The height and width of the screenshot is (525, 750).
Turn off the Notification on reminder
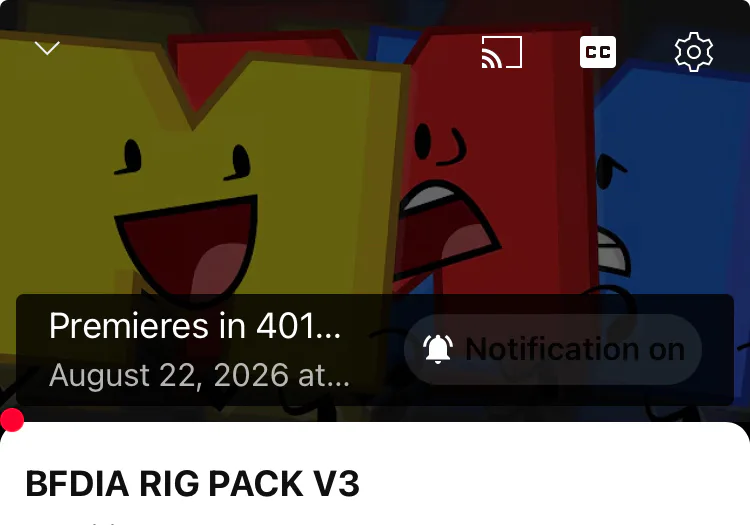tap(553, 349)
